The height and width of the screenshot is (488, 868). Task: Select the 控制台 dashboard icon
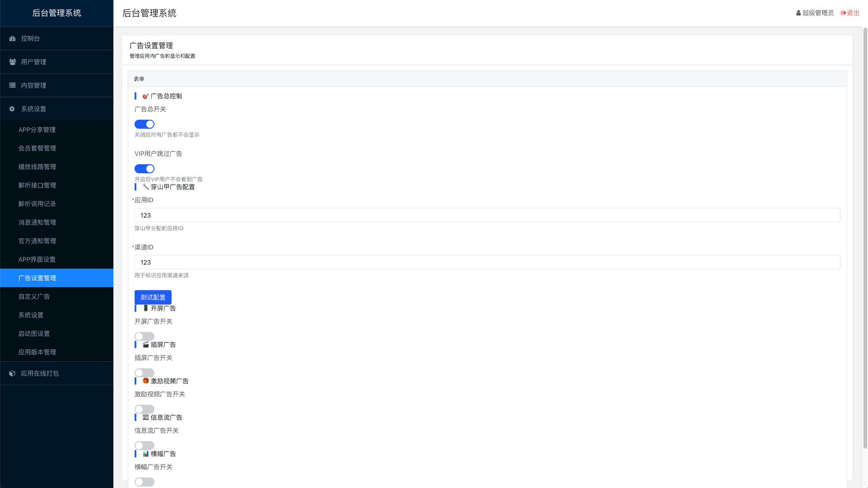(12, 38)
